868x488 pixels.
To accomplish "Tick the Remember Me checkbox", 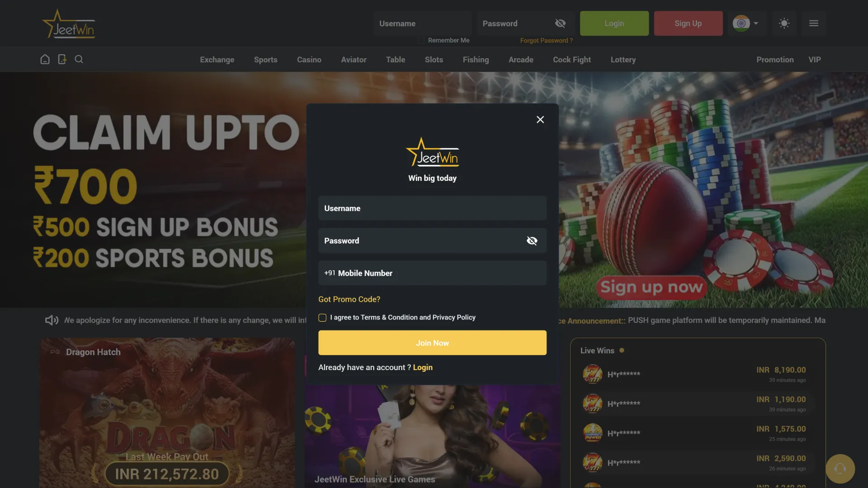I will pos(421,41).
